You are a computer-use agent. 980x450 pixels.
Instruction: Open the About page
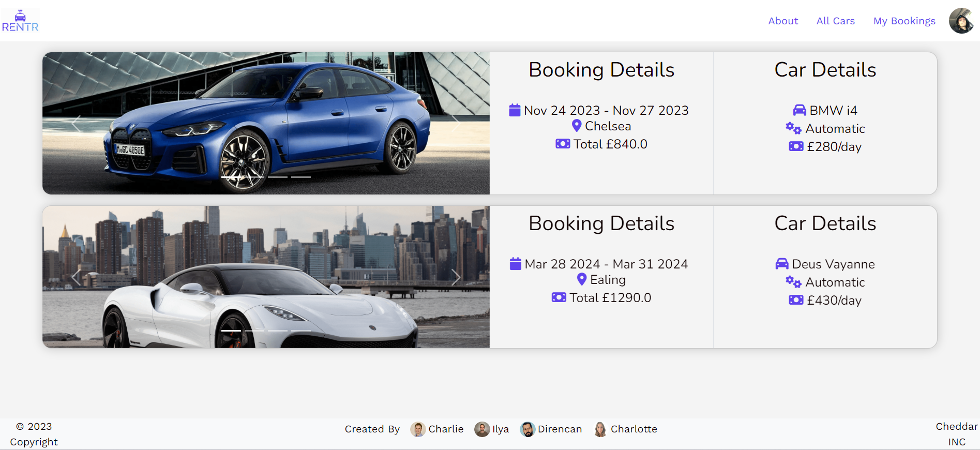783,21
